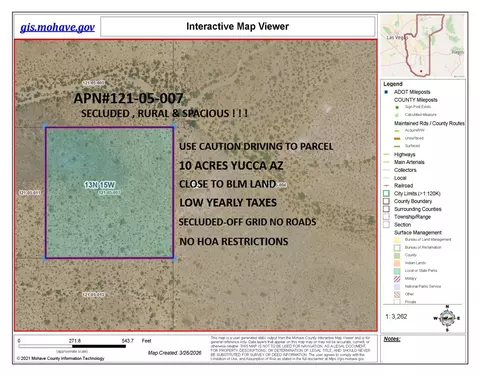480x376 pixels.
Task: Click the Bureau of Reclamation swatch
Action: click(x=397, y=248)
